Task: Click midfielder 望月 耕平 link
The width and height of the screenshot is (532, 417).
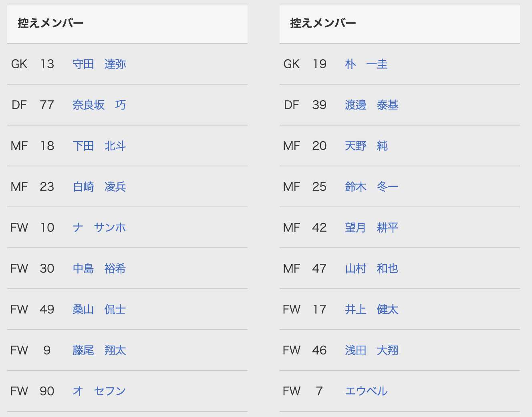Action: [x=371, y=228]
